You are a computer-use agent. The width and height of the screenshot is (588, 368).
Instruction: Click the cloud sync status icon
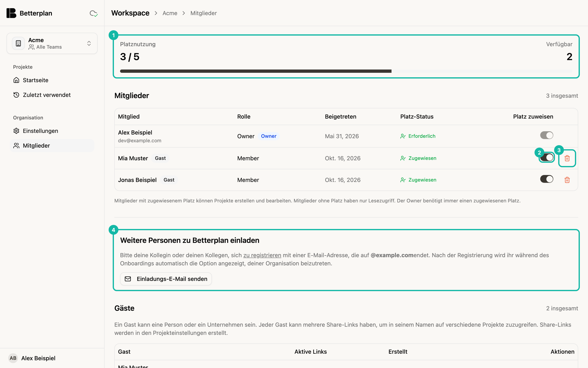point(94,13)
